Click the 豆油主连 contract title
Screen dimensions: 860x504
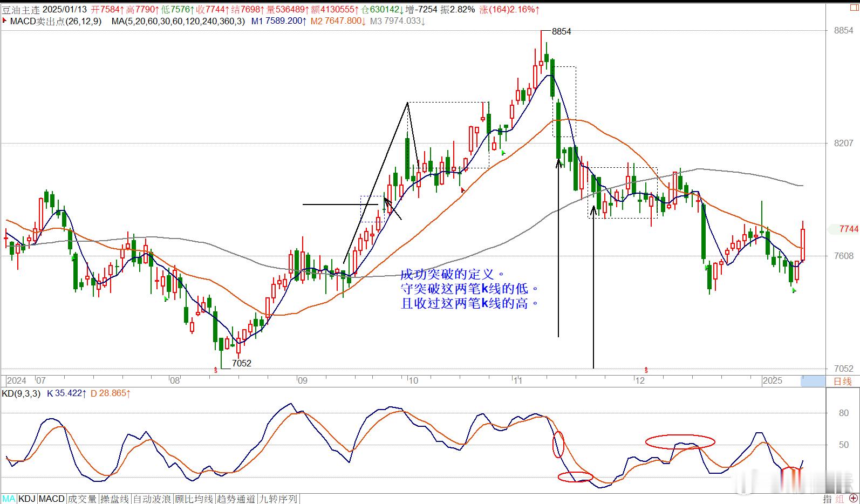click(x=21, y=9)
